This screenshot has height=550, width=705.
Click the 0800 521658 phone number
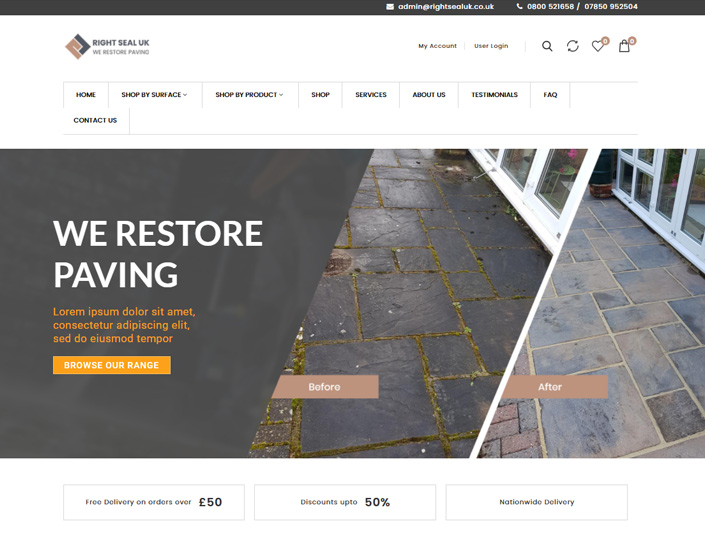[550, 7]
